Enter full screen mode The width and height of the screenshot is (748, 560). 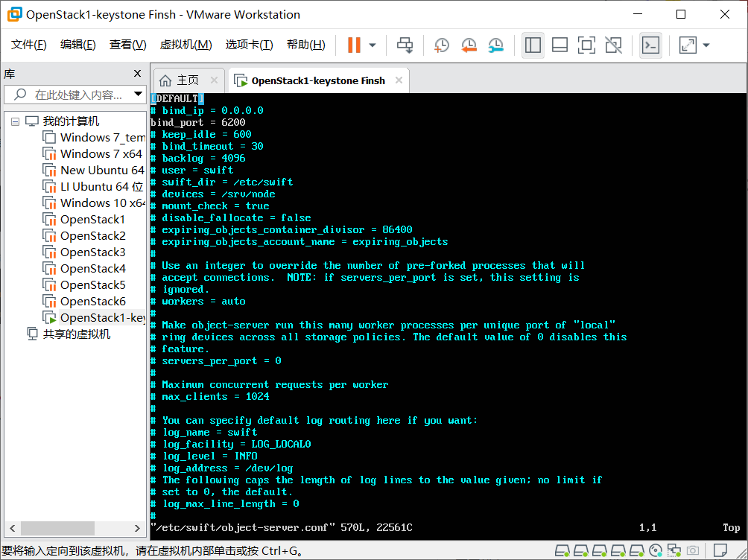pos(586,45)
